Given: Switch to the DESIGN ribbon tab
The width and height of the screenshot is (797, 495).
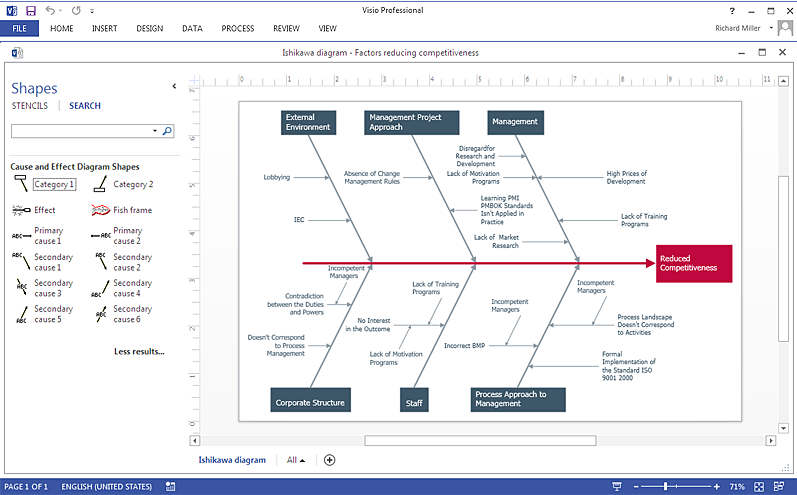Looking at the screenshot, I should [149, 28].
